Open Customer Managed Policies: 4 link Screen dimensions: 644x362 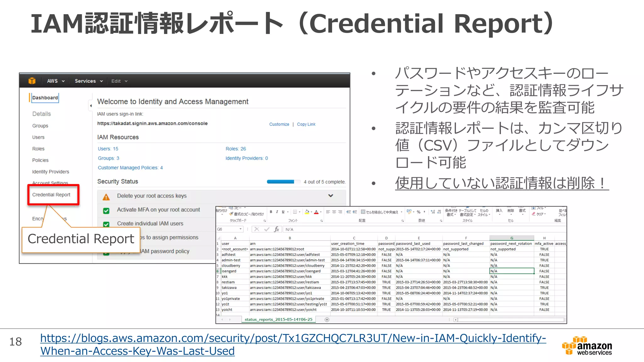pyautogui.click(x=130, y=168)
